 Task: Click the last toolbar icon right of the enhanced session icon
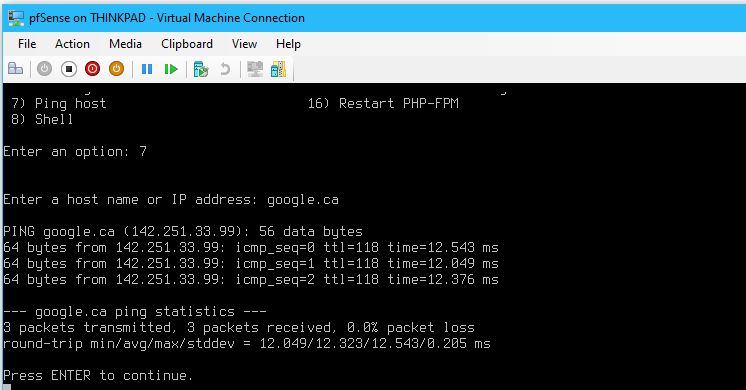pos(278,69)
